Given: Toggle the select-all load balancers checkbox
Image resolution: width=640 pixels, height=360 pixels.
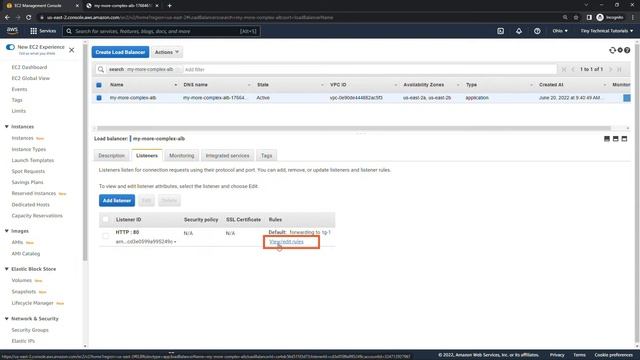Looking at the screenshot, I should tap(99, 85).
